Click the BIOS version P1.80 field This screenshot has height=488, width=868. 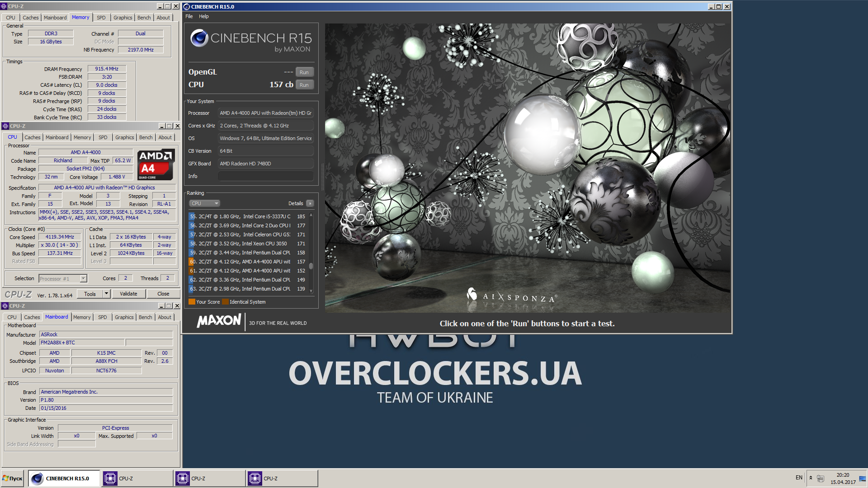[106, 400]
